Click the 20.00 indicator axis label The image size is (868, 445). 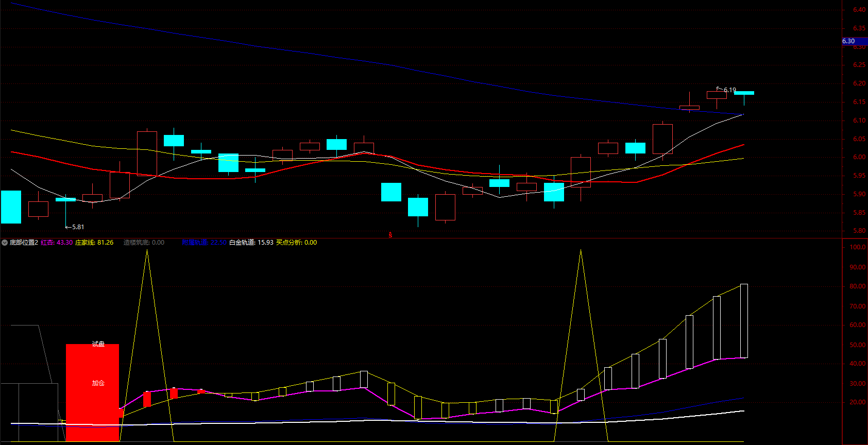point(858,402)
